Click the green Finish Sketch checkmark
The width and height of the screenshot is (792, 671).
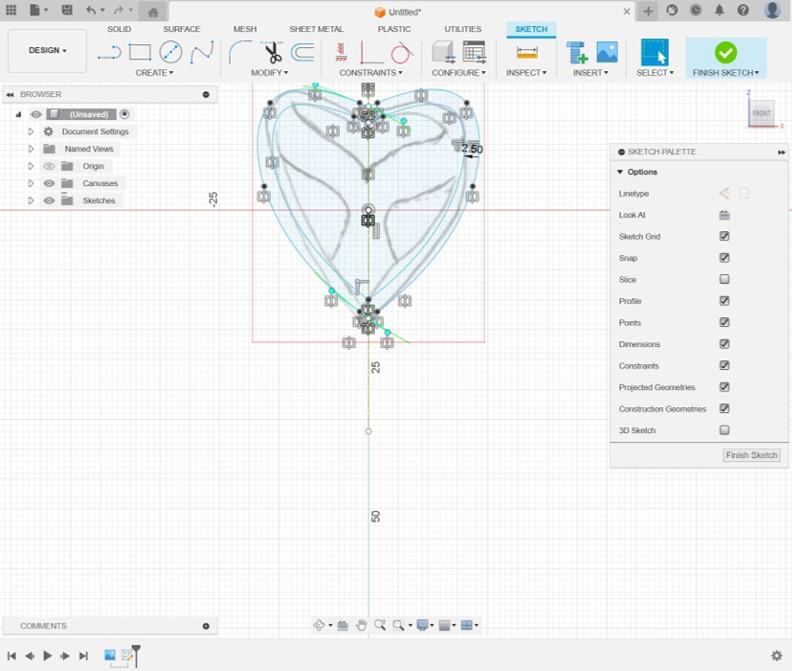pos(726,52)
